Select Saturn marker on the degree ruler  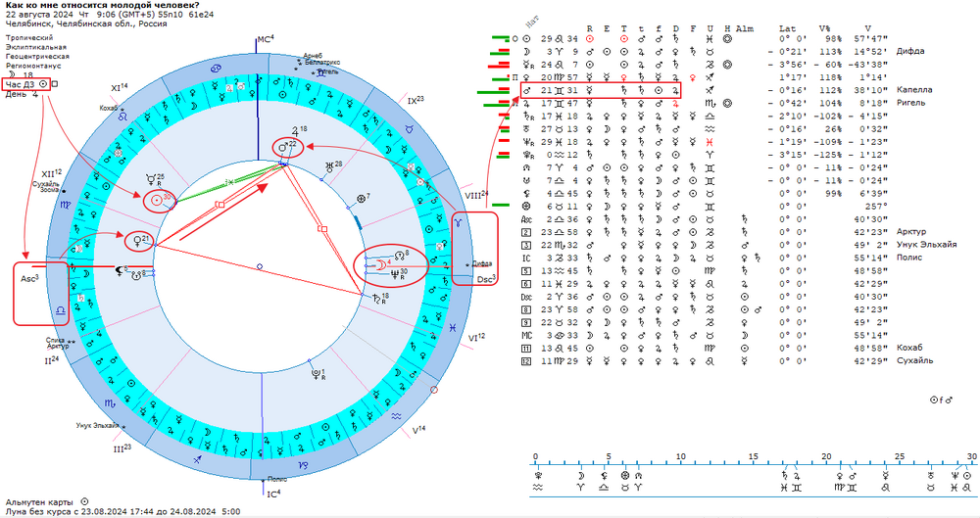(784, 476)
